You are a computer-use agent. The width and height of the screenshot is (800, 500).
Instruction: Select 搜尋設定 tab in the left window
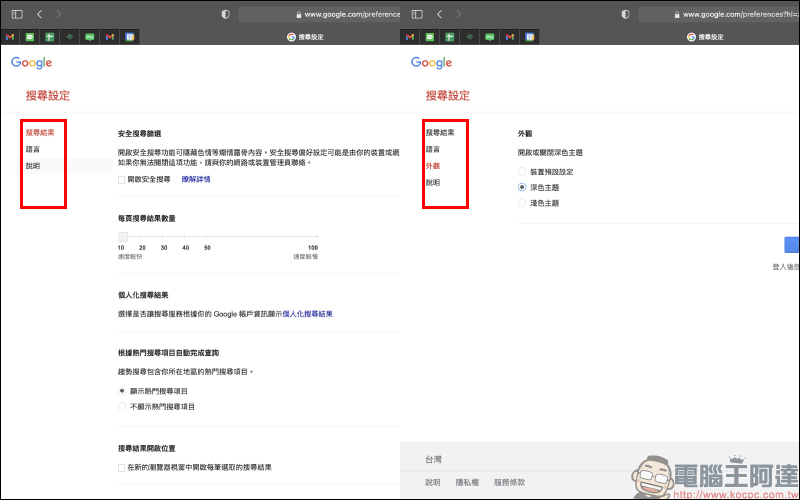coord(305,37)
